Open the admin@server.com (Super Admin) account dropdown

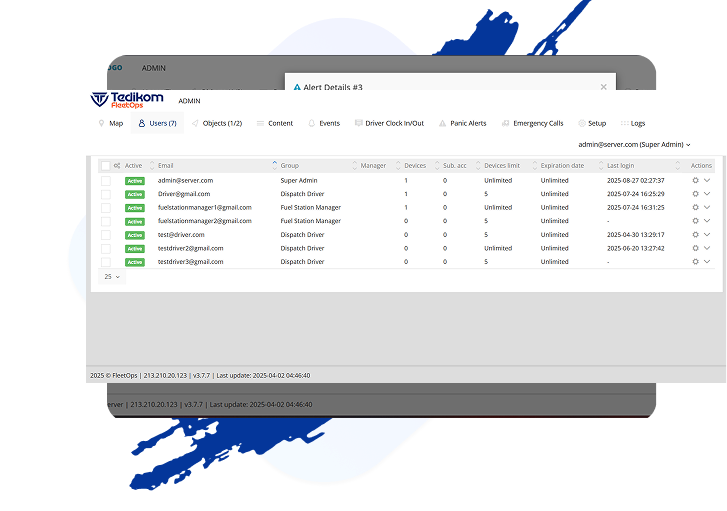pos(634,145)
